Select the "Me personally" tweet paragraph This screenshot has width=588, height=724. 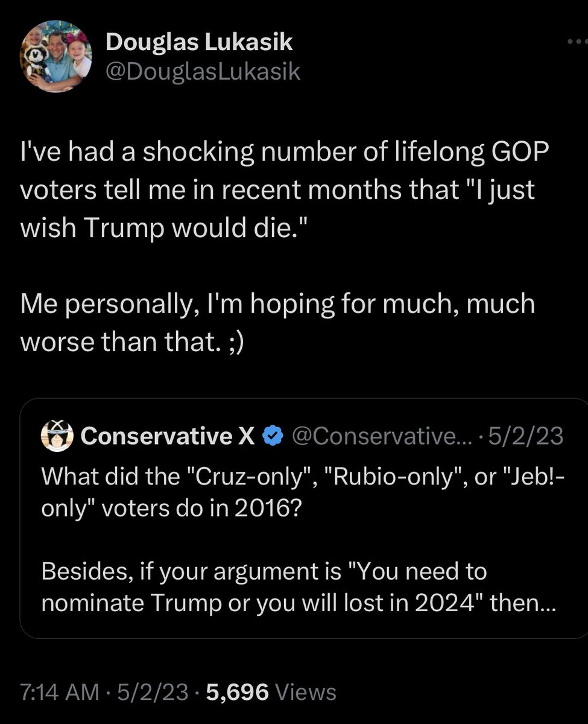tap(277, 322)
